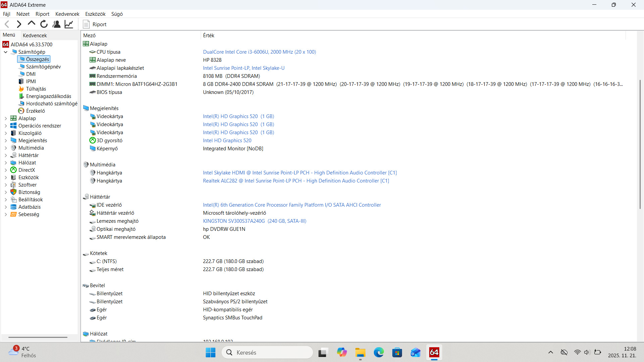The image size is (644, 362).
Task: Expand the Hálózat tree node
Action: tap(6, 163)
